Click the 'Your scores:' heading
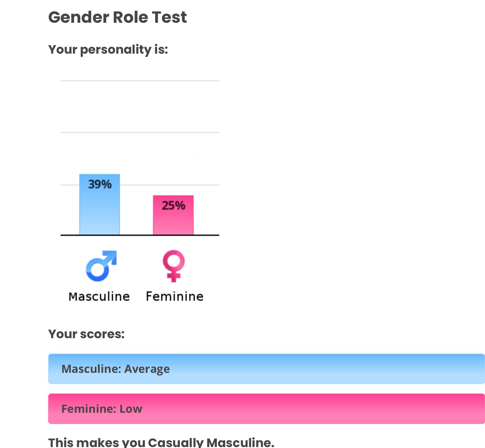Viewport: 485px width, 448px height. (86, 334)
